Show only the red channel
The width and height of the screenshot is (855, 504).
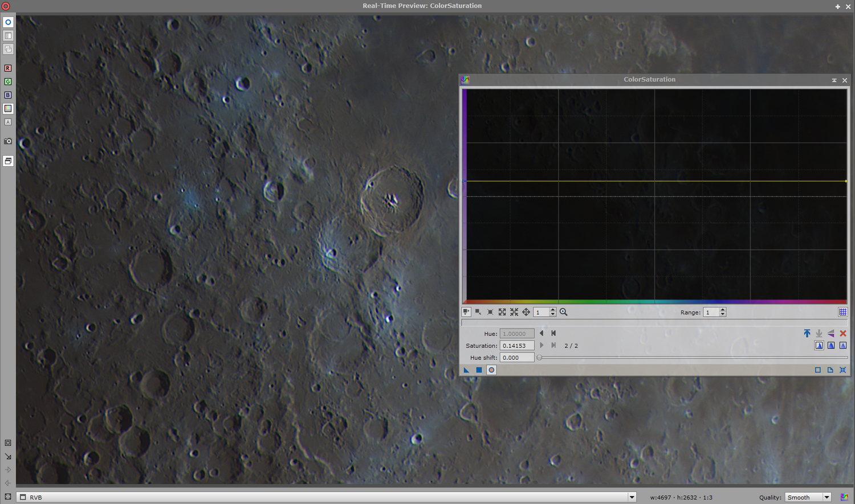click(8, 68)
